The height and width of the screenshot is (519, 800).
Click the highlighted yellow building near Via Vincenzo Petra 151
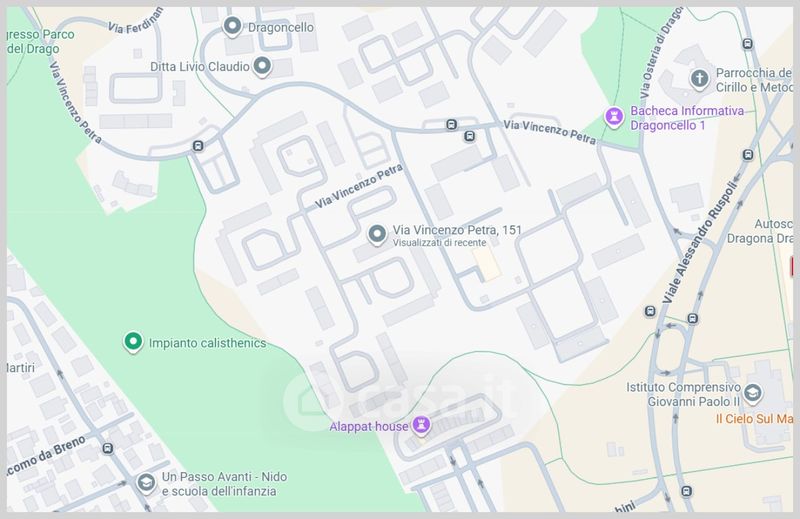pos(486,264)
